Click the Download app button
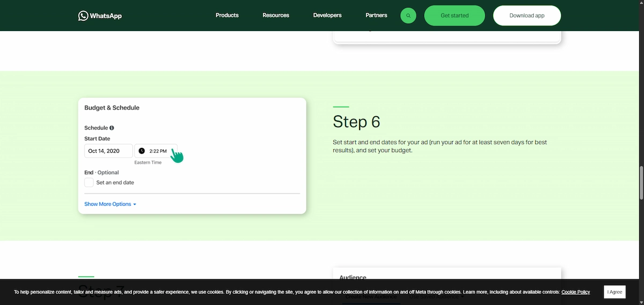Image resolution: width=644 pixels, height=305 pixels. [x=527, y=16]
